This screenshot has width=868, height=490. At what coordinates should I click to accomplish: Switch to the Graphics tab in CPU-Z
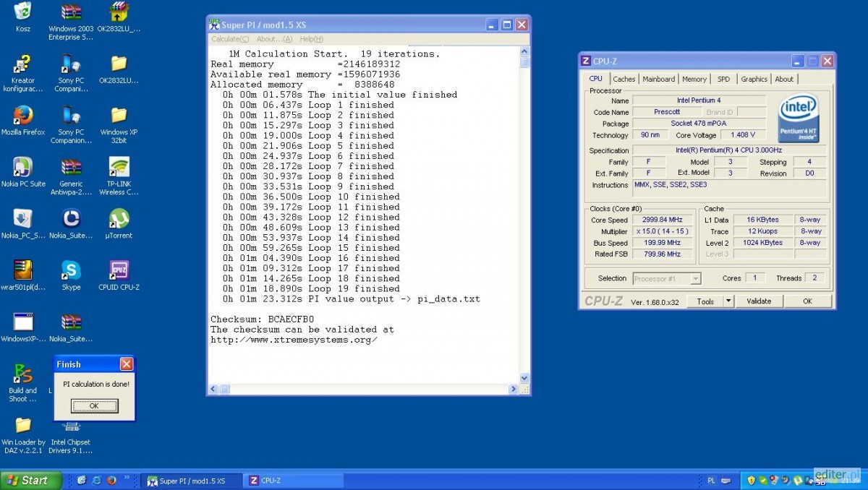pyautogui.click(x=754, y=79)
